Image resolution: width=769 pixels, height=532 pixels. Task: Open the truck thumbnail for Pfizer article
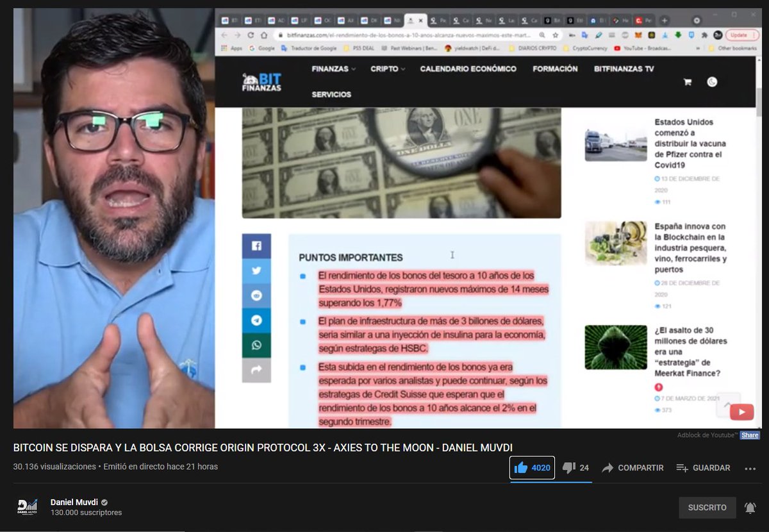[615, 144]
